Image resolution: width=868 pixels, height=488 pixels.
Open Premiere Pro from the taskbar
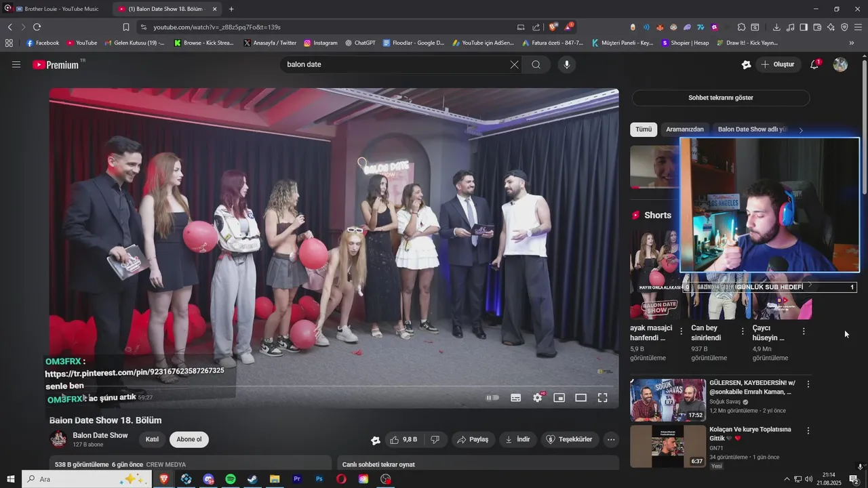pyautogui.click(x=297, y=479)
